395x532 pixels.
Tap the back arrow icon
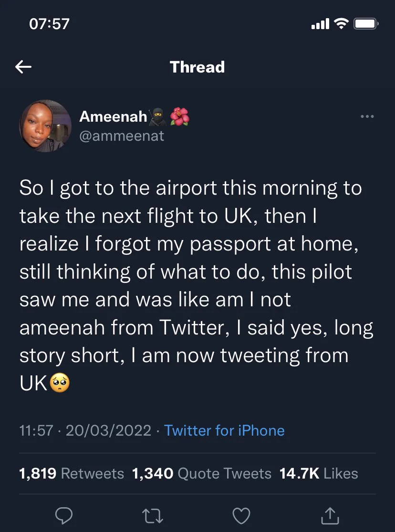pyautogui.click(x=23, y=67)
